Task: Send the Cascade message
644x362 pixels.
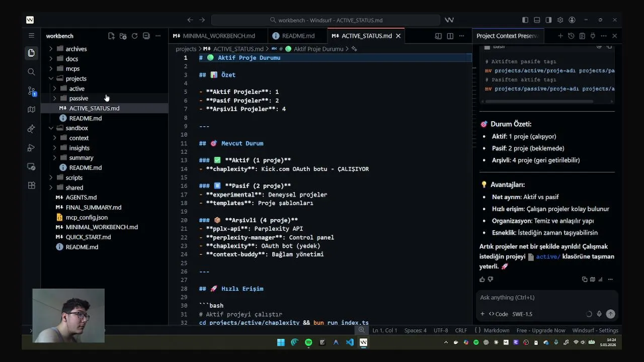Action: click(610, 314)
